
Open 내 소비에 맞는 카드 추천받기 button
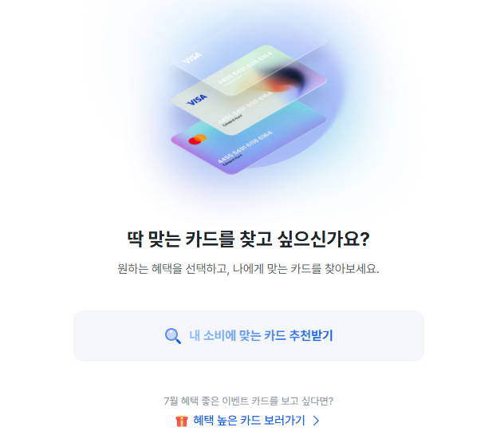(x=249, y=336)
